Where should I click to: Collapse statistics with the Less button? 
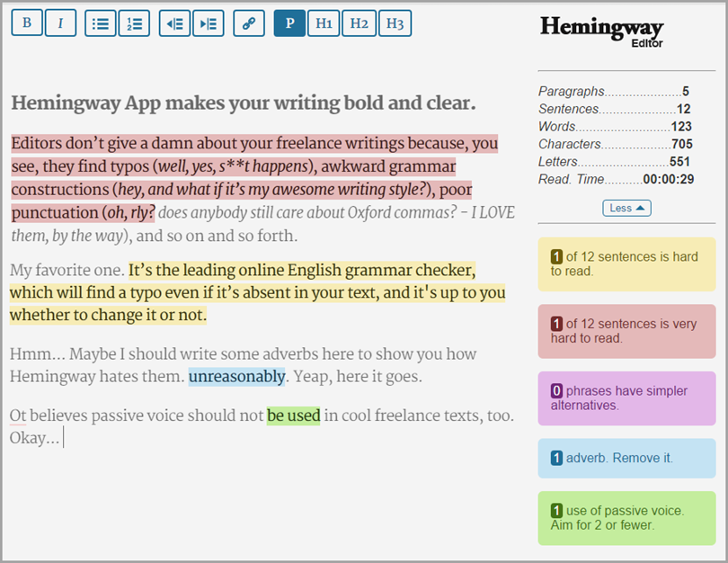(x=626, y=208)
